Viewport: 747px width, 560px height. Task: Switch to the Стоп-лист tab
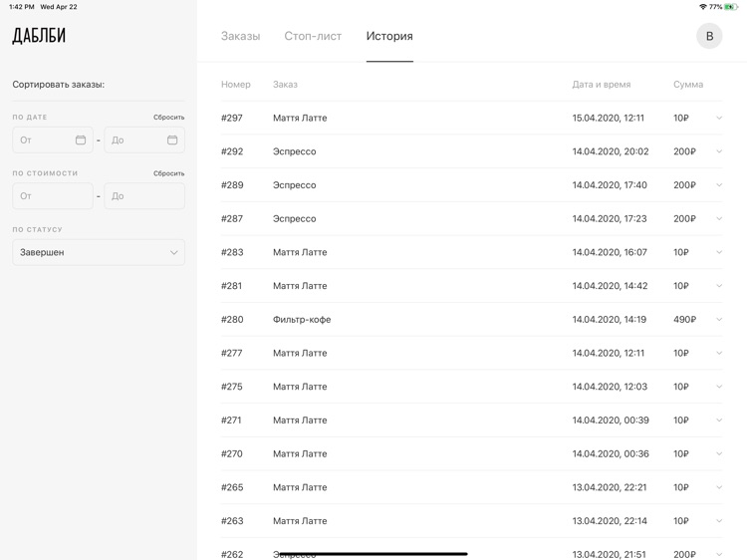(313, 36)
